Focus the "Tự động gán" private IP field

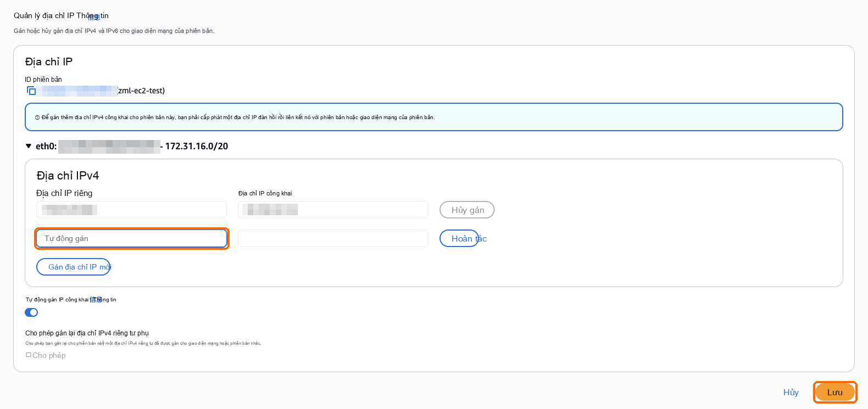pos(132,238)
